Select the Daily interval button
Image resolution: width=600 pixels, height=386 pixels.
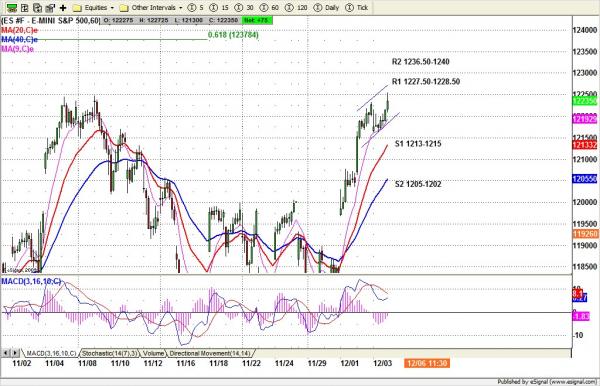tap(326, 8)
